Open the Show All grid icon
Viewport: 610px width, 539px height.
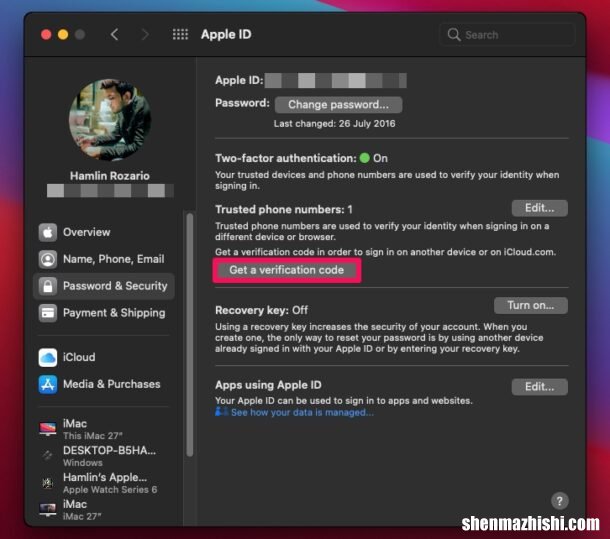click(180, 35)
